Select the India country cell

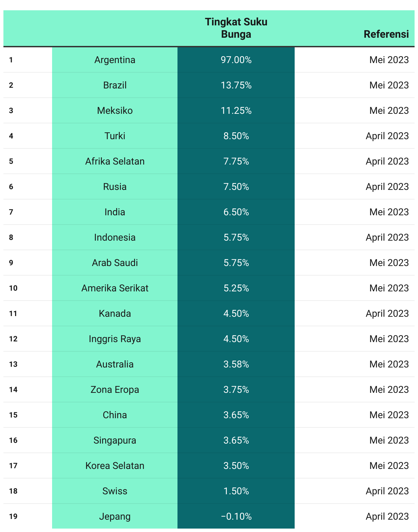[115, 212]
